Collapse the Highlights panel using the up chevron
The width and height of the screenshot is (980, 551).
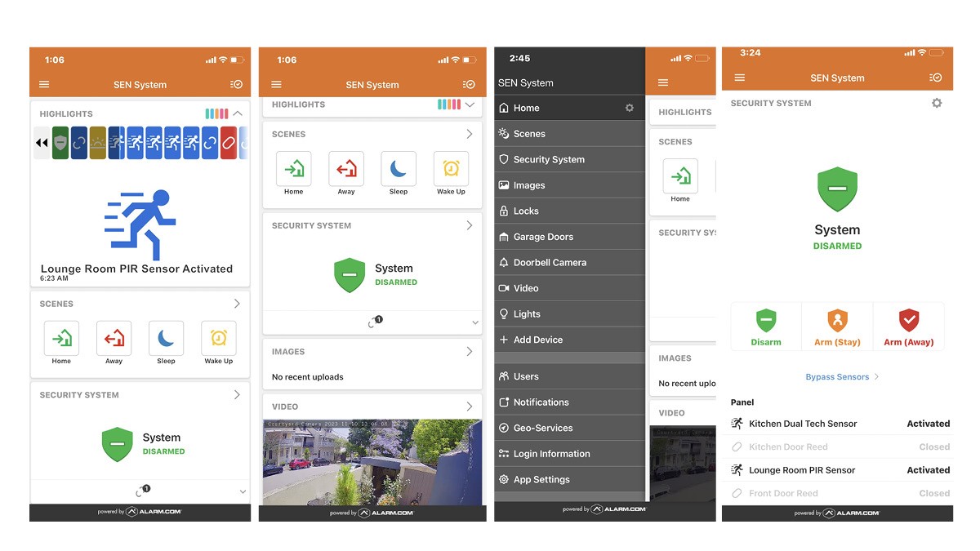pos(238,113)
